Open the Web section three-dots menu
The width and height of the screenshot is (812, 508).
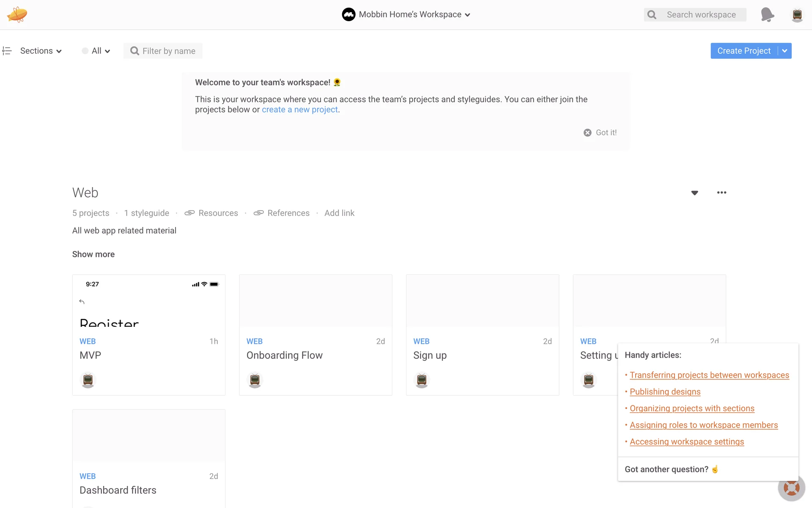(721, 193)
